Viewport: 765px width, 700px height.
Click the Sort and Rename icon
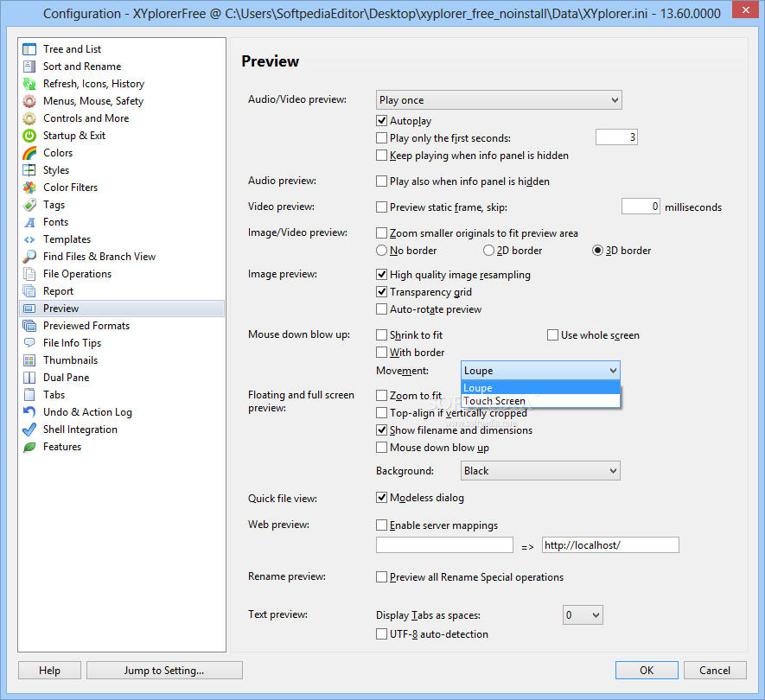(x=29, y=67)
